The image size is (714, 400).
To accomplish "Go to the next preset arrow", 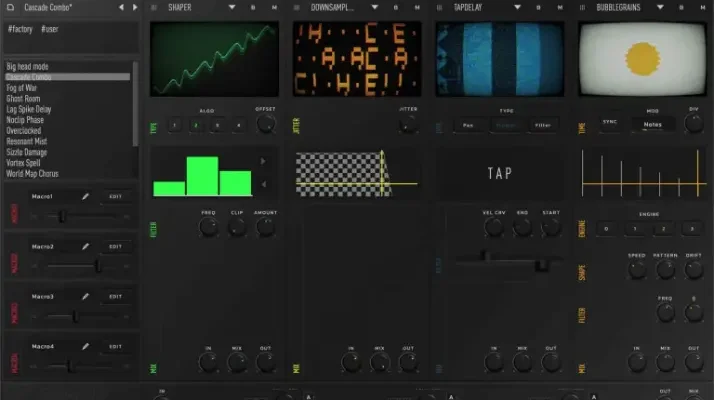I will tap(134, 7).
